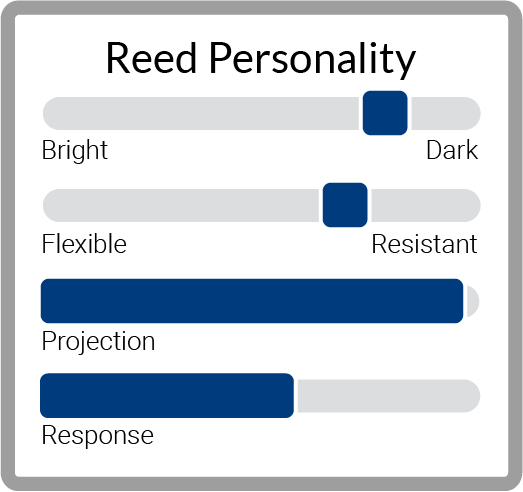Click the Flexible/Resistant slider handle
Image resolution: width=523 pixels, height=492 pixels.
(345, 205)
